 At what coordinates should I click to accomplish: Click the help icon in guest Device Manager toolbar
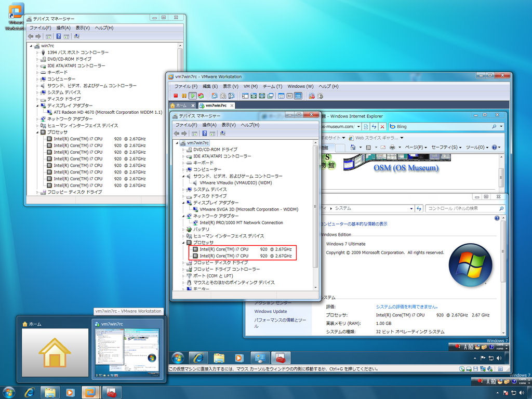pyautogui.click(x=205, y=134)
